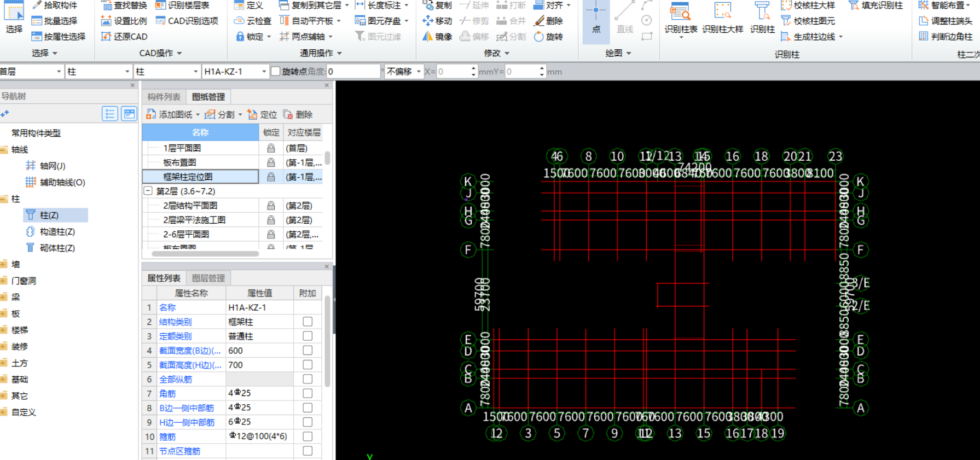Select the 镜像 mirror tool
This screenshot has height=460, width=980.
437,37
